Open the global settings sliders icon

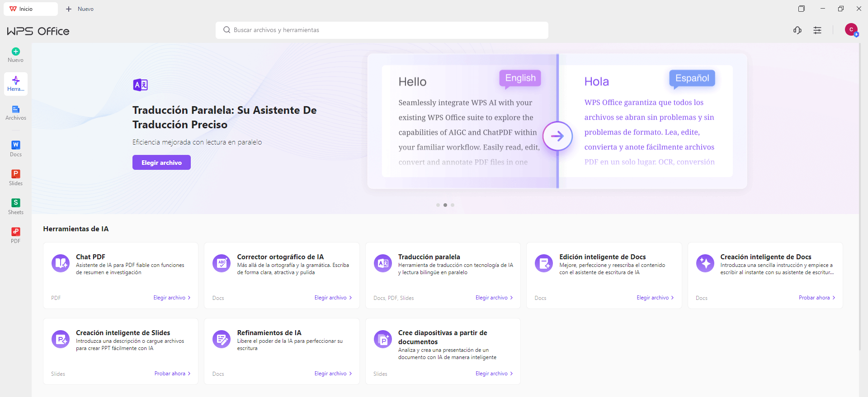tap(817, 30)
